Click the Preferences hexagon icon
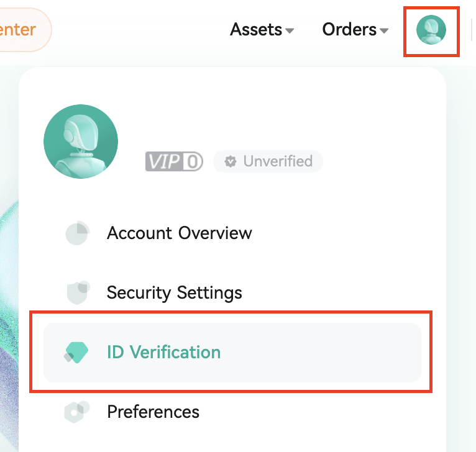Screen dimensions: 476x452 (x=77, y=412)
